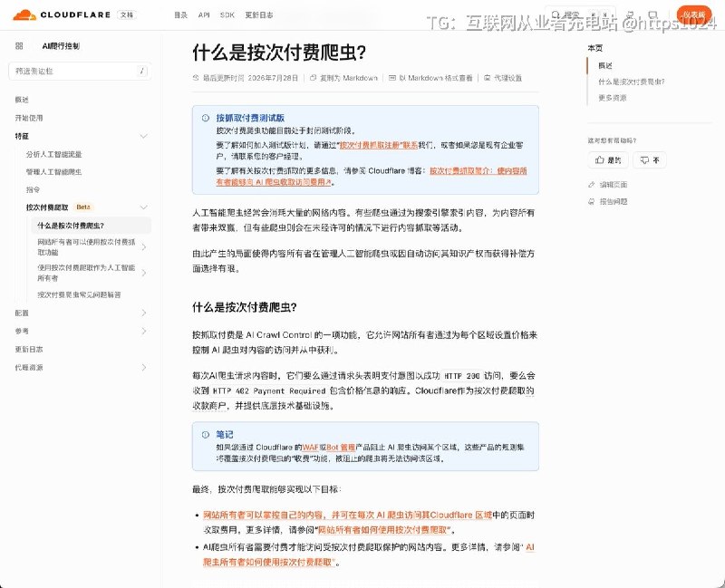Click the header icon left of the orange button
Image resolution: width=725 pixels, height=588 pixels.
(652, 14)
